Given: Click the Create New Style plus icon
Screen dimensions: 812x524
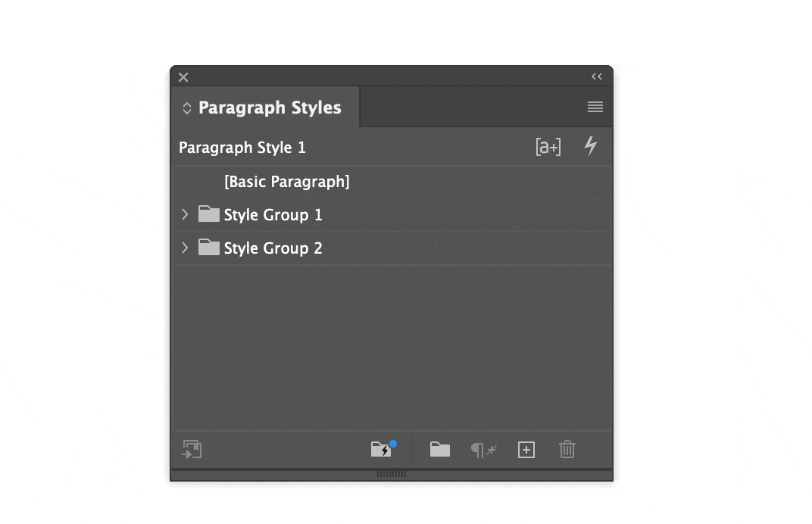Looking at the screenshot, I should pos(526,450).
